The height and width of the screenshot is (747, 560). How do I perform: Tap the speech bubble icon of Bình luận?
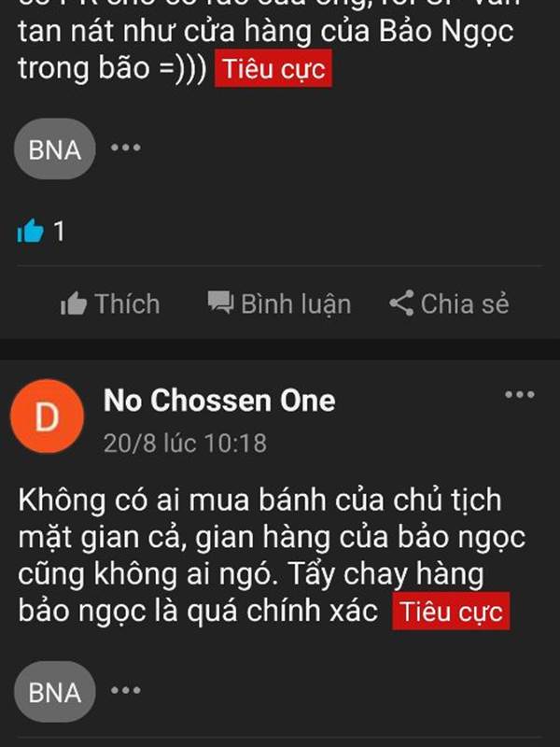point(220,303)
